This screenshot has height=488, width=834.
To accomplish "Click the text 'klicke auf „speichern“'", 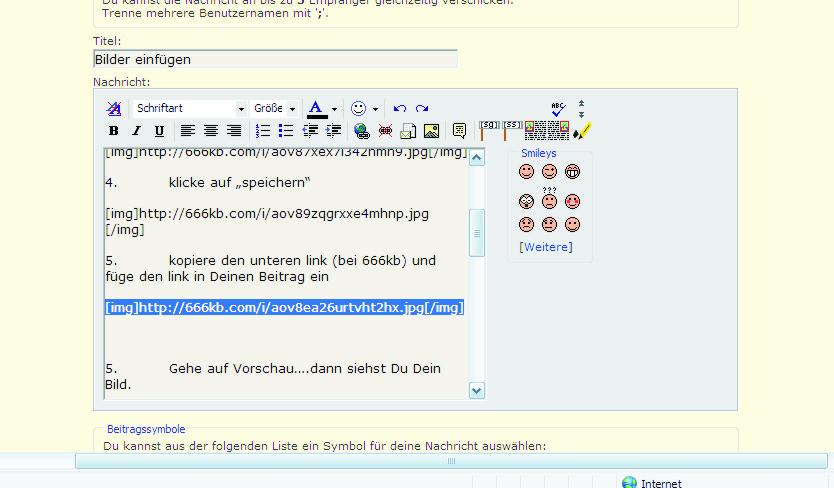I will tap(240, 183).
